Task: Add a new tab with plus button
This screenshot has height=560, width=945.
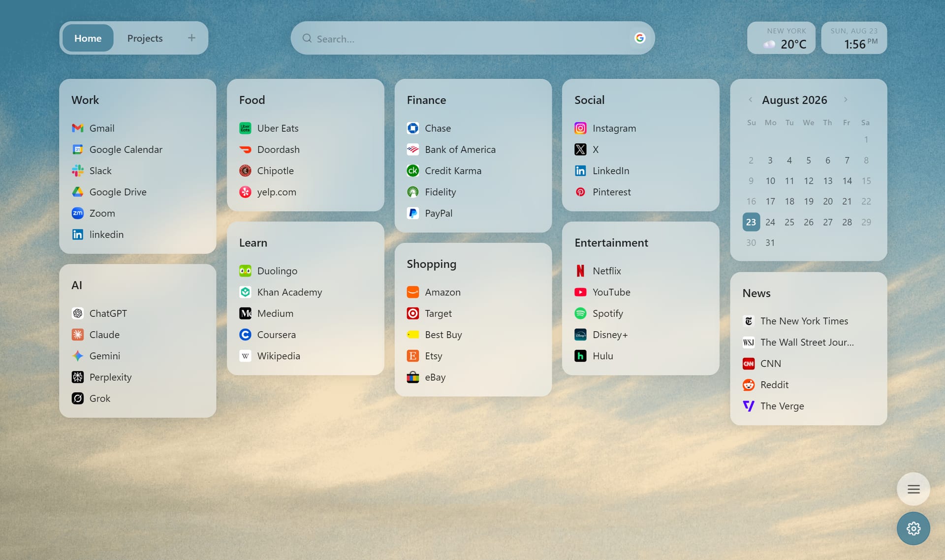Action: pos(191,38)
